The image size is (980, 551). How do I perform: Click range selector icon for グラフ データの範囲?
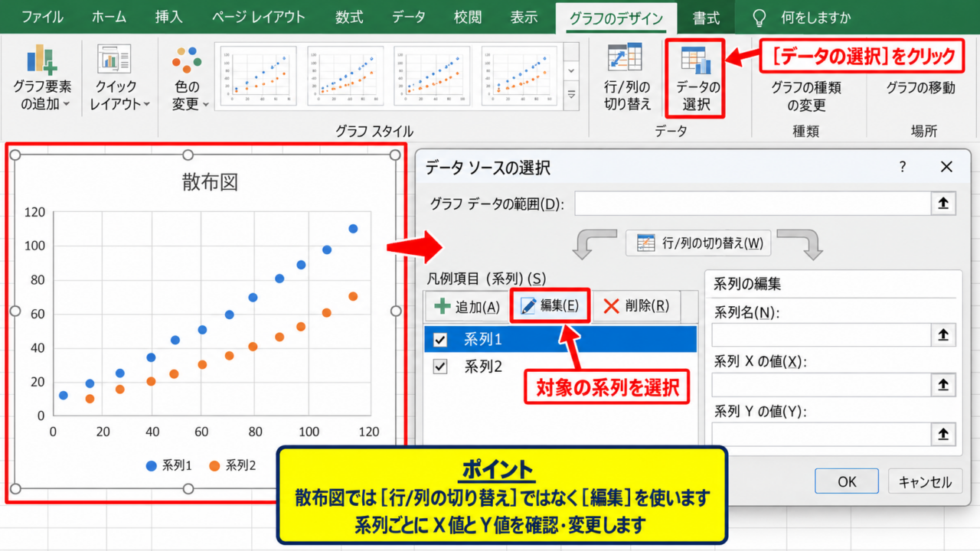[943, 204]
